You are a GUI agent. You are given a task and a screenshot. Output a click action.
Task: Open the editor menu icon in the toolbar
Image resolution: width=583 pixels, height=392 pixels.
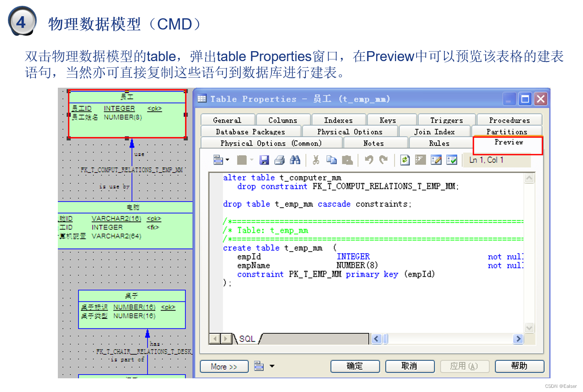coord(218,160)
